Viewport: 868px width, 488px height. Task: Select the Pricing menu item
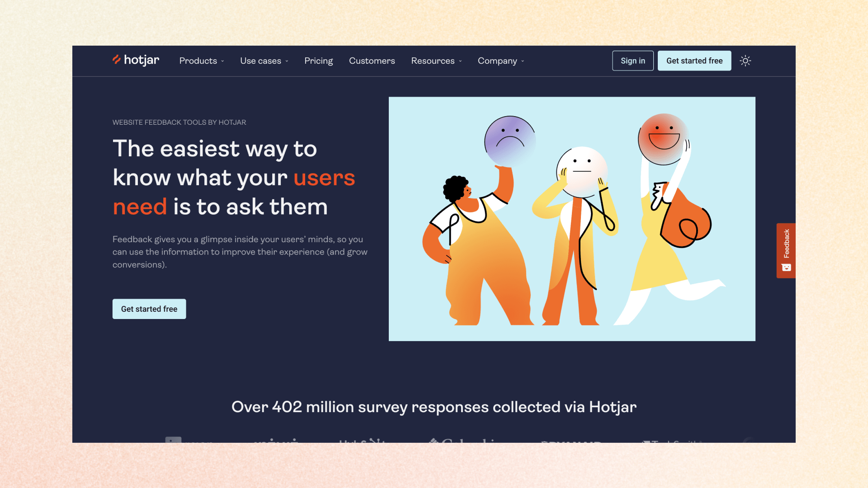(x=318, y=61)
